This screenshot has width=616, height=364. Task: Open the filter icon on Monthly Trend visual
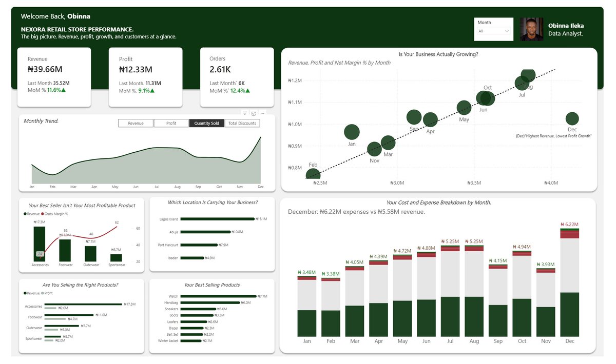(x=245, y=113)
